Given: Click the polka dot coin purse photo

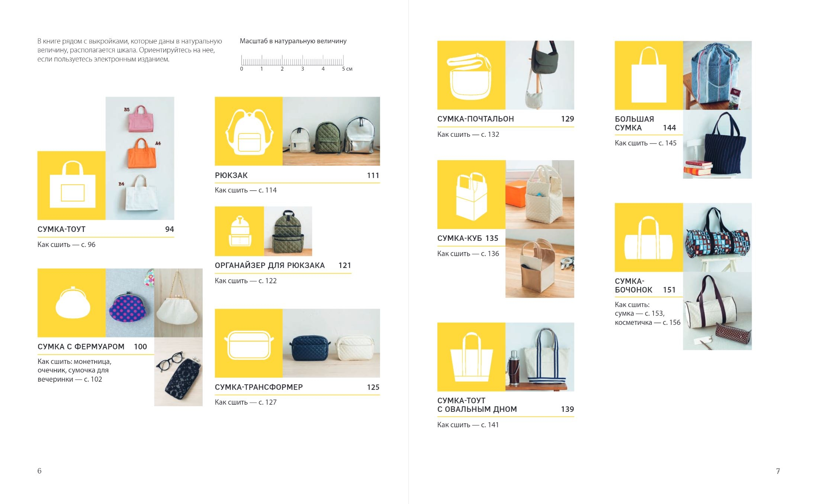Looking at the screenshot, I should [x=130, y=303].
